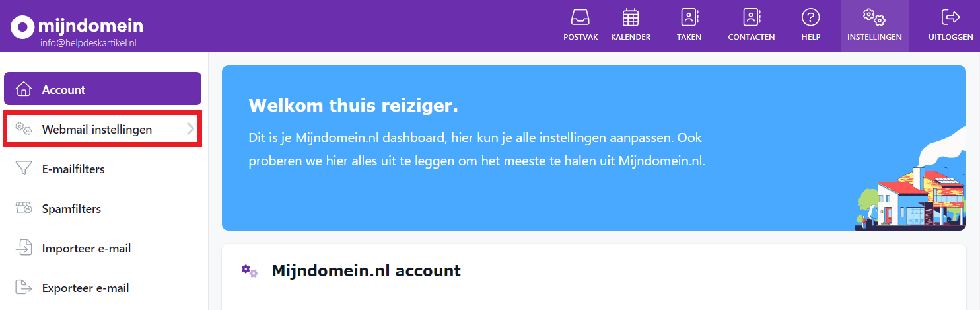Expand Webmail instellingen chevron arrow
The image size is (980, 310).
[x=190, y=129]
